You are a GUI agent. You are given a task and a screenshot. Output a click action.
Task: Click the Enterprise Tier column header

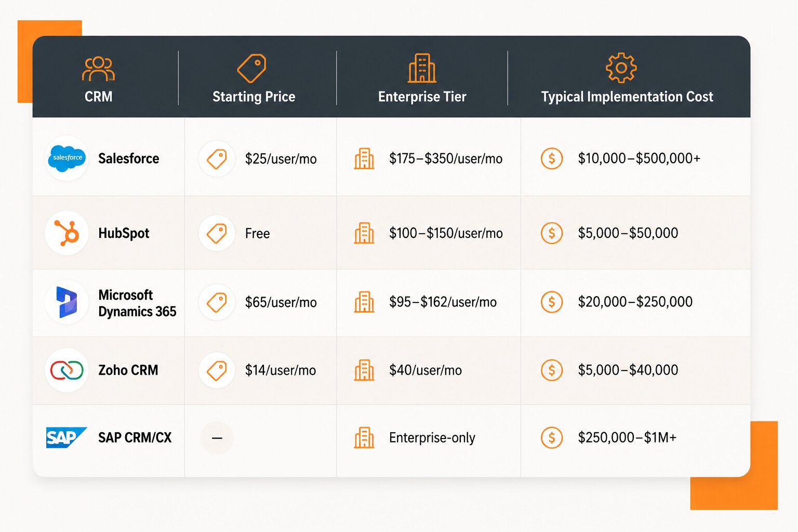[x=422, y=97]
